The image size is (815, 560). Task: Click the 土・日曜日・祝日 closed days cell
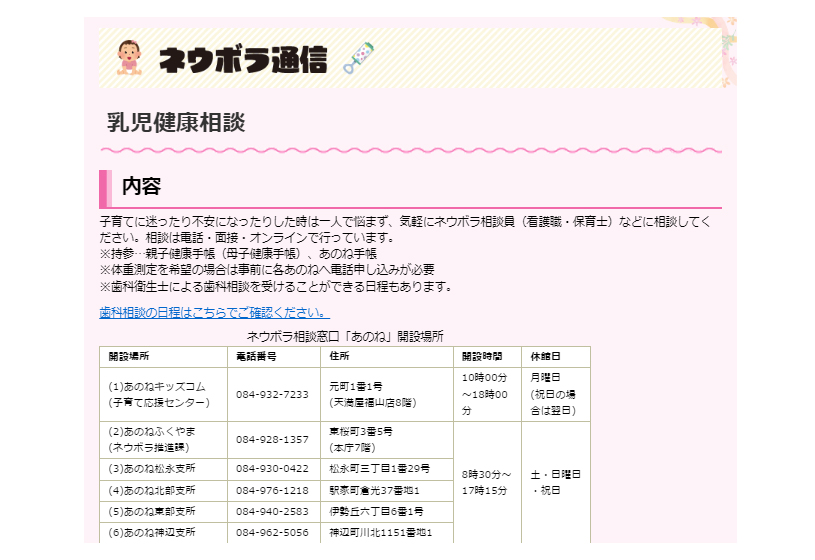coord(554,482)
